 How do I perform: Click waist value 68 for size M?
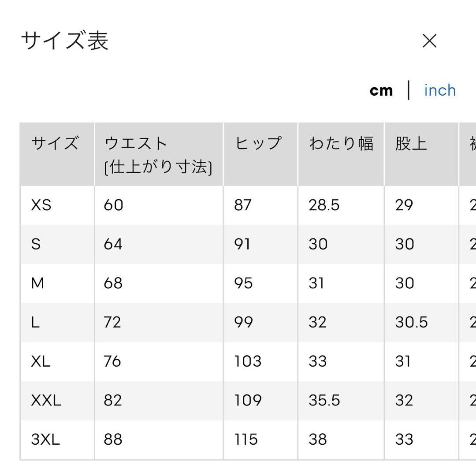[x=113, y=283]
